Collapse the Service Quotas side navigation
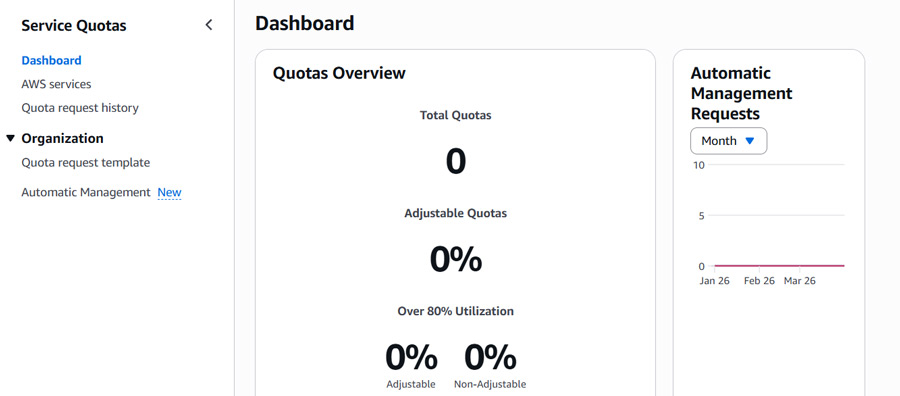The width and height of the screenshot is (900, 396). point(209,25)
